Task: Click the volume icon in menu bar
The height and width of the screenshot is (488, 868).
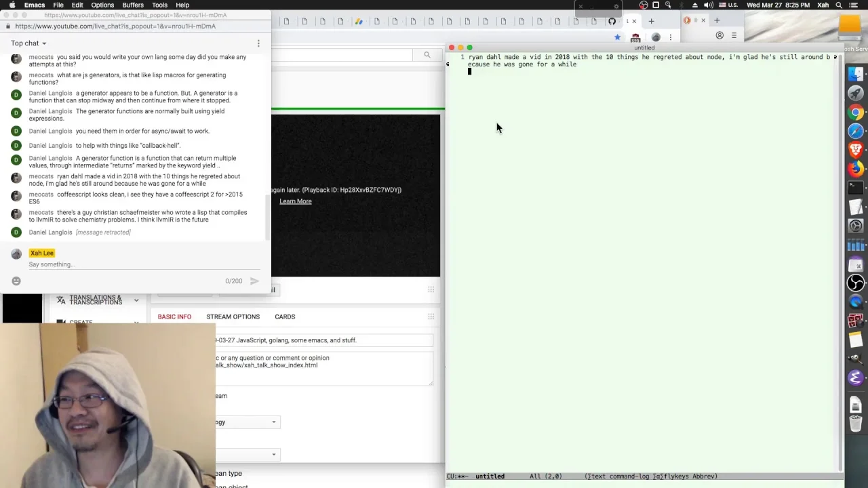Action: coord(708,5)
